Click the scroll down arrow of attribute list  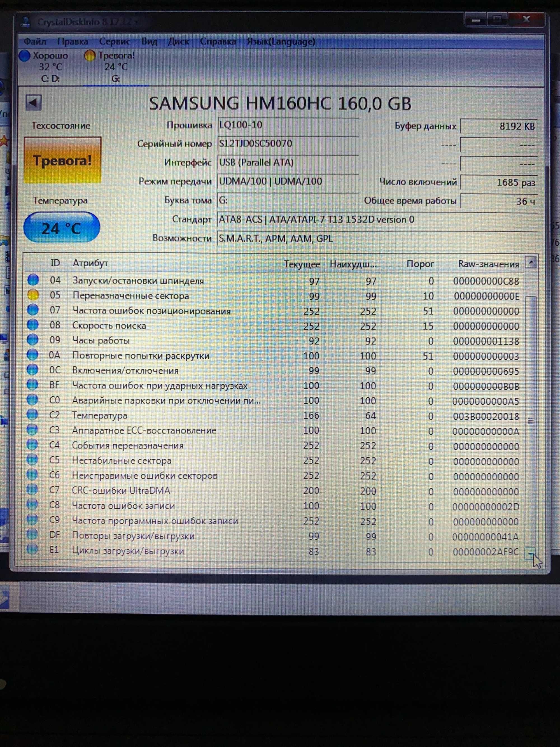[531, 553]
